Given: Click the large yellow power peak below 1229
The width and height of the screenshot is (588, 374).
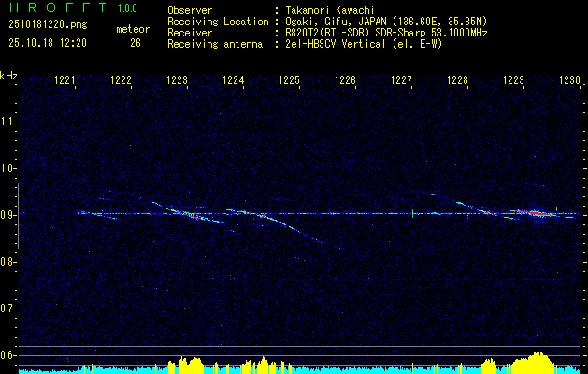Looking at the screenshot, I should [x=533, y=361].
